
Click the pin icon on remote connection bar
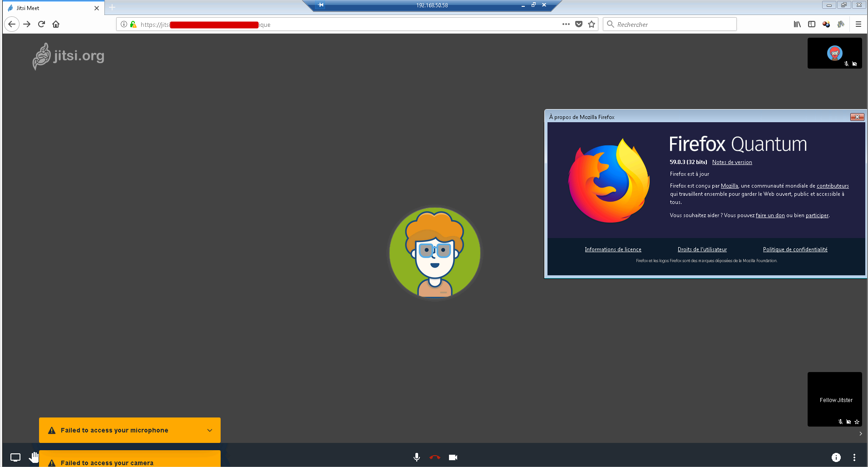pos(321,5)
